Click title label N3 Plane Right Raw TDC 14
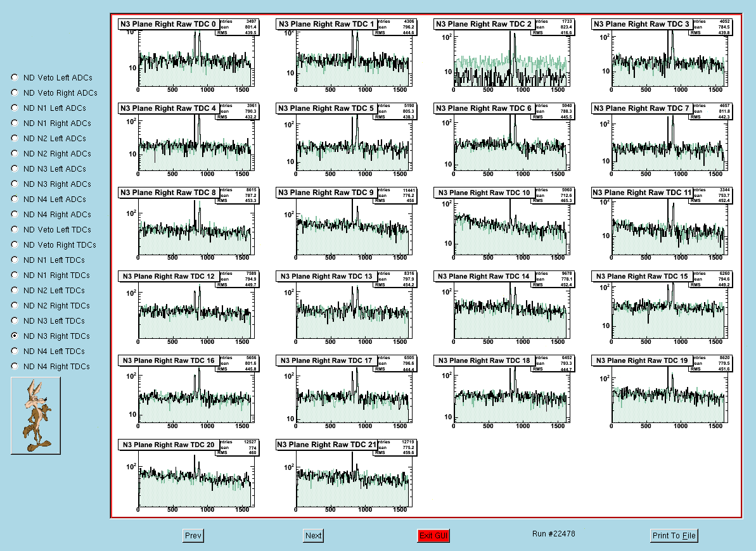The height and width of the screenshot is (551, 756). tap(485, 276)
